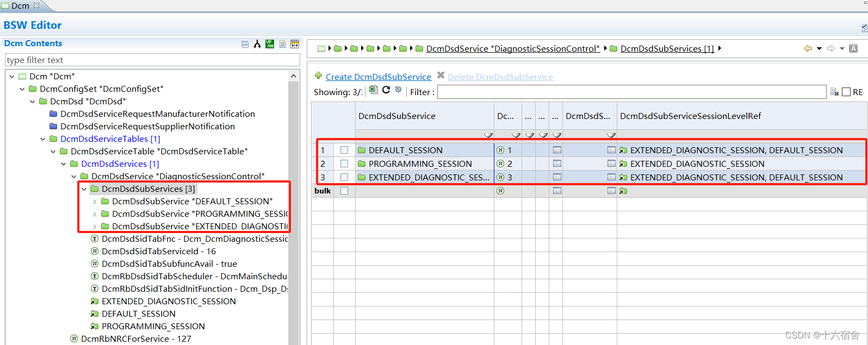Enable the RE regex checkbox

(x=846, y=92)
